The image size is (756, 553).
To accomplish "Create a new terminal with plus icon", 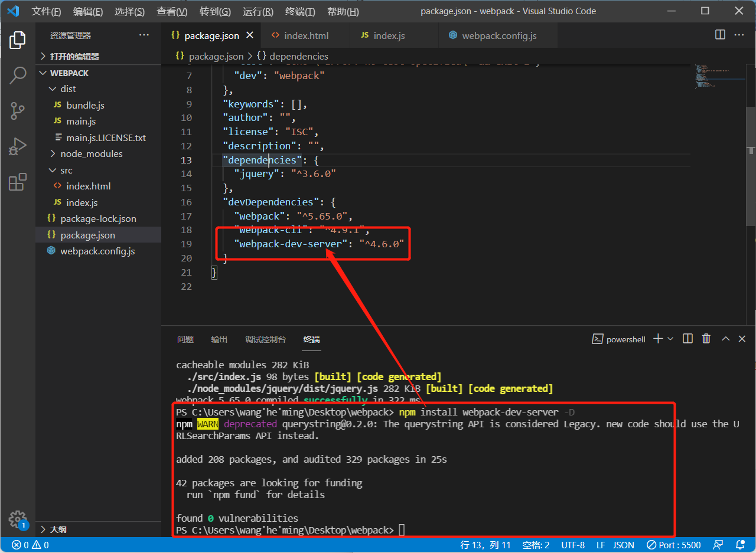I will click(658, 339).
